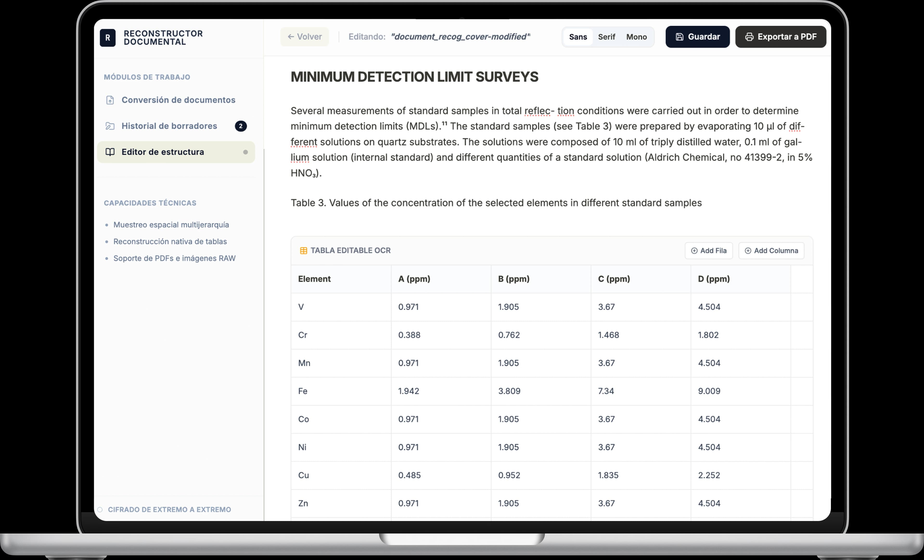Save the document with Guardar

click(x=698, y=37)
